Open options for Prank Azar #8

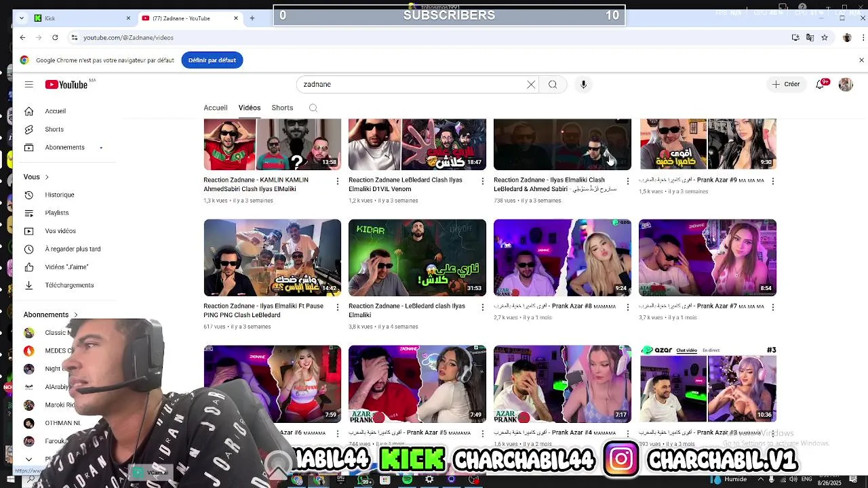click(628, 307)
